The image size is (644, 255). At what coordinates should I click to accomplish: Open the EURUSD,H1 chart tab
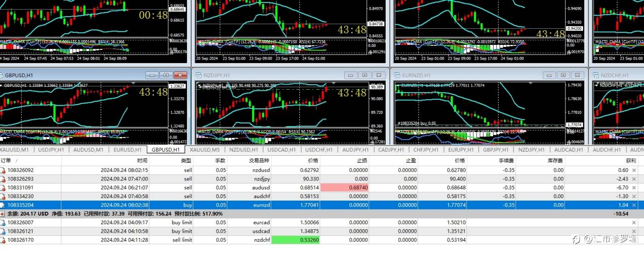click(127, 150)
